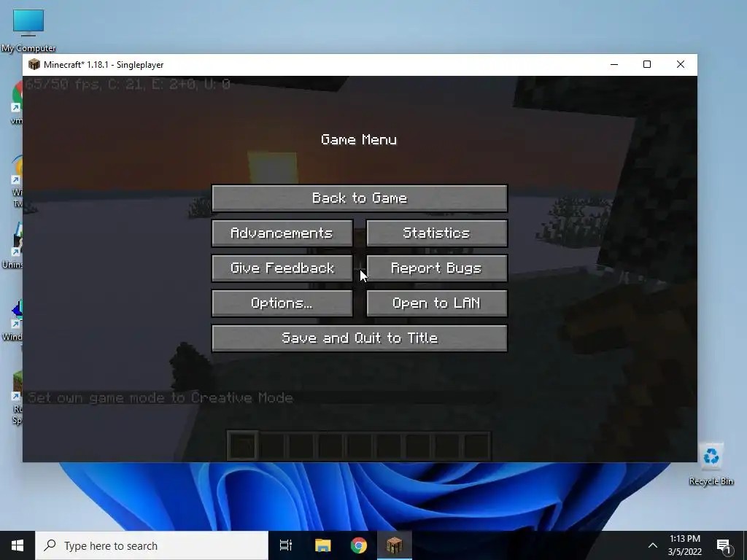Click the Minecraft taskbar icon

[x=395, y=545]
